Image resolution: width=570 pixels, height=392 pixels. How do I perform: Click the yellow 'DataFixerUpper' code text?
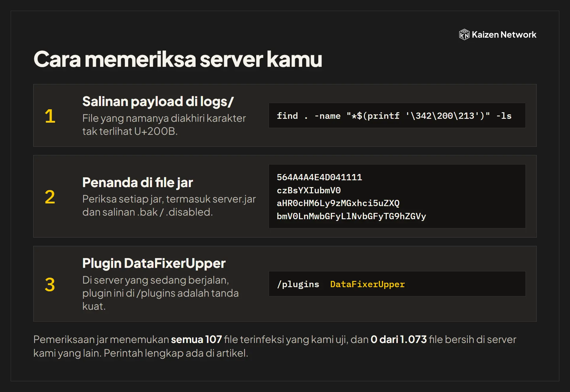[368, 284]
